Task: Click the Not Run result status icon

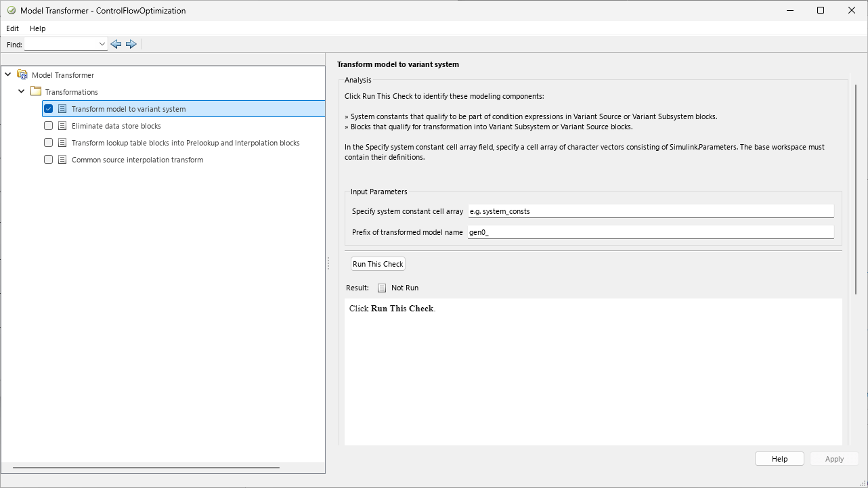Action: 382,288
